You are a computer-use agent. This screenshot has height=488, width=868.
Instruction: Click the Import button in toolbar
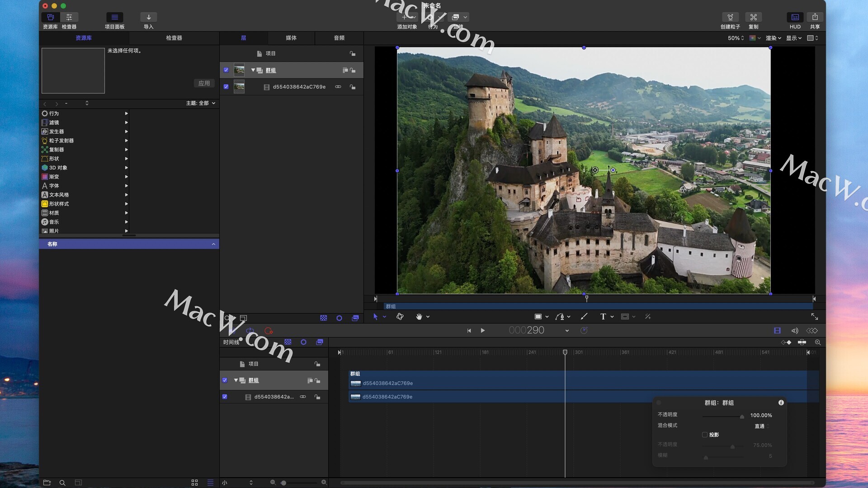click(x=148, y=17)
